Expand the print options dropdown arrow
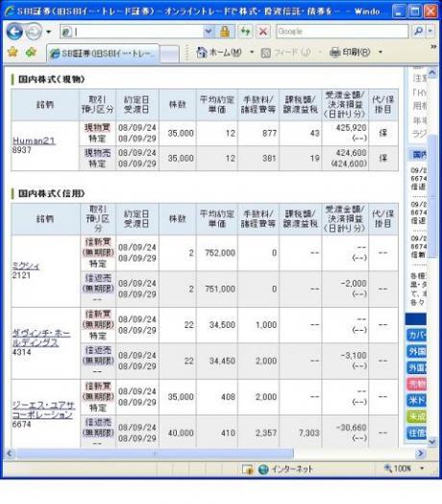This screenshot has width=442, height=504. (381, 52)
